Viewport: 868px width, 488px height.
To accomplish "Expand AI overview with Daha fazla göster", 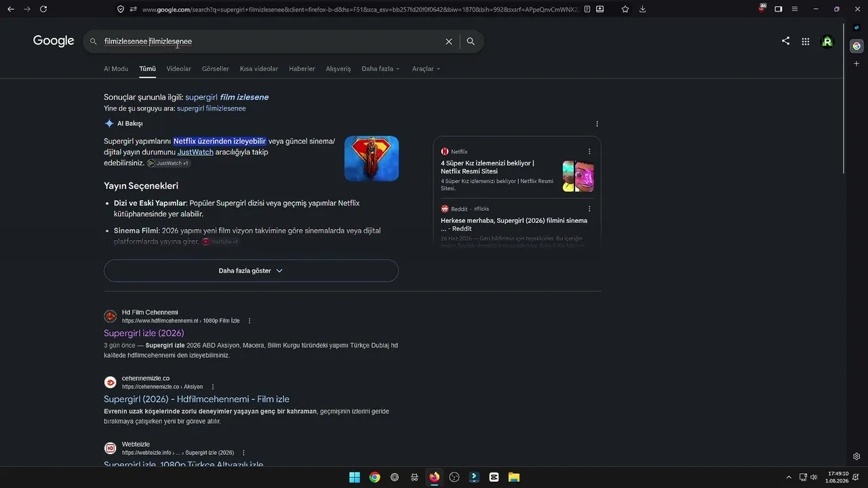I will click(251, 270).
